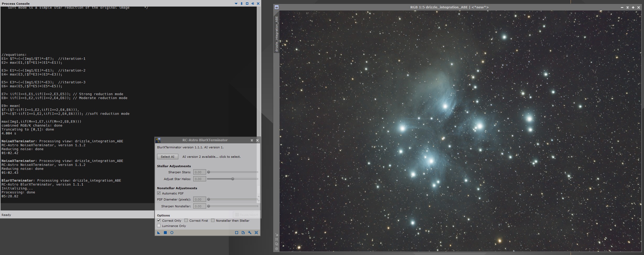Screen dimensions: 644x255
Task: Enable the Correct First checkbox
Action: click(186, 220)
